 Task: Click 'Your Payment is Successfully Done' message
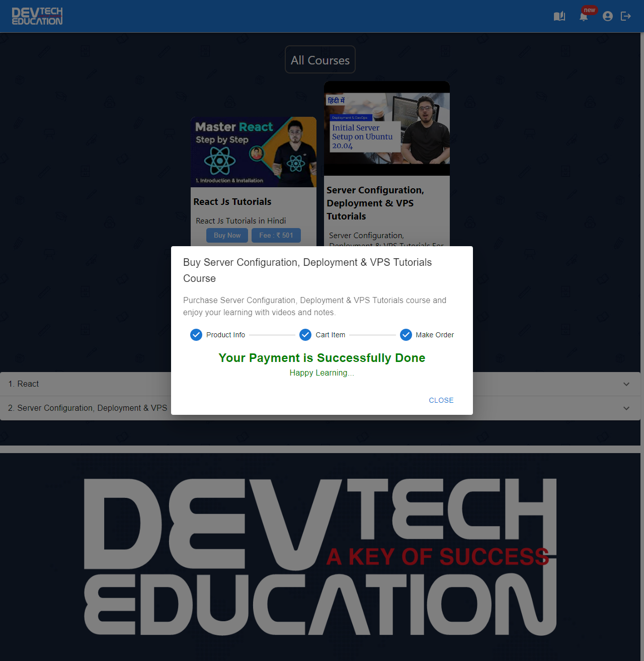tap(322, 358)
